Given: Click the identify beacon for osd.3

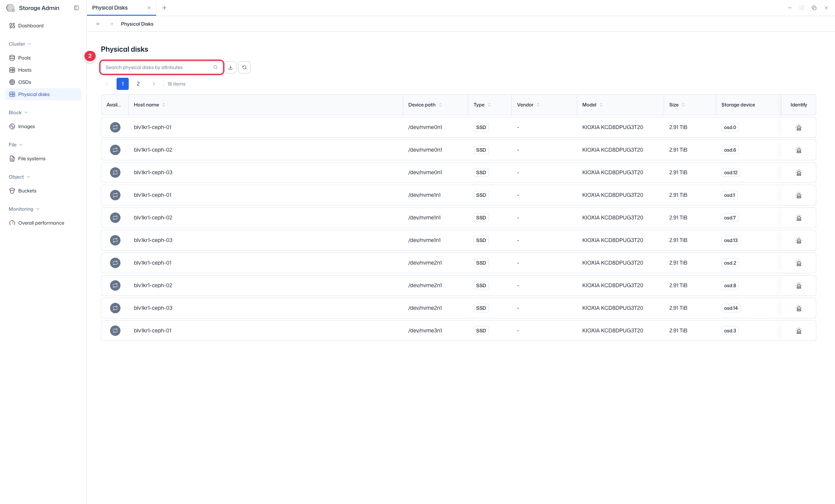Looking at the screenshot, I should point(798,331).
